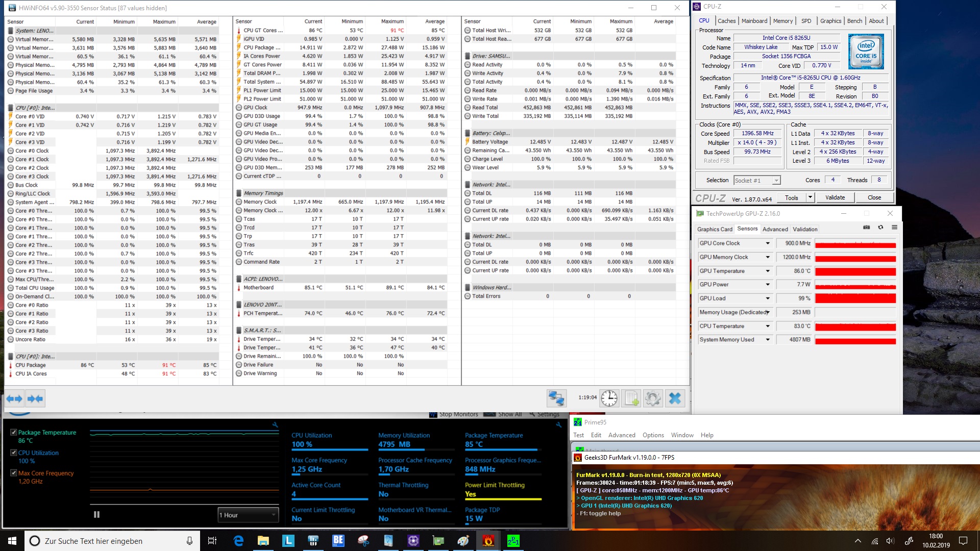Click HWiNFO blue X close sensors icon

point(675,398)
